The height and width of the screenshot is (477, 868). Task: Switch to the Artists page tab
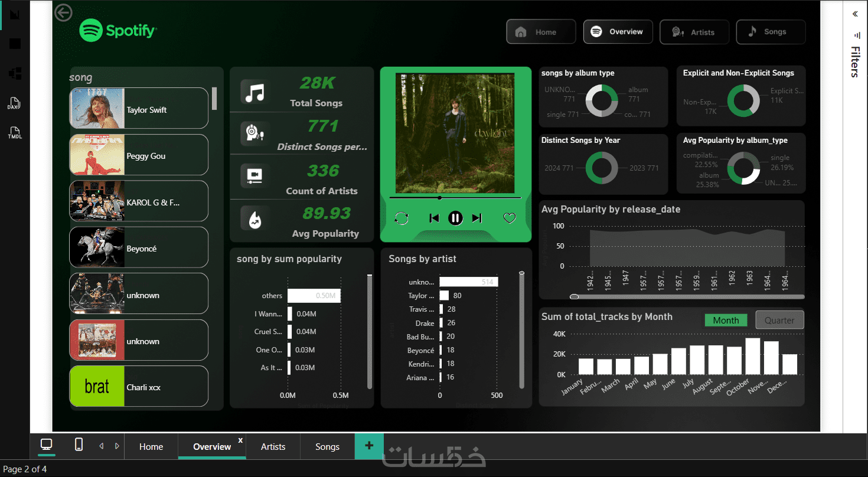coord(273,446)
